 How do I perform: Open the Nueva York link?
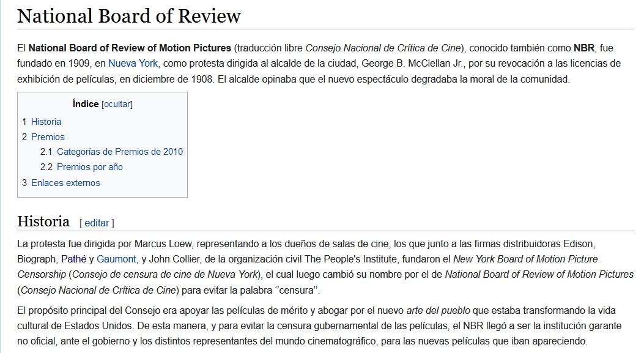point(133,63)
